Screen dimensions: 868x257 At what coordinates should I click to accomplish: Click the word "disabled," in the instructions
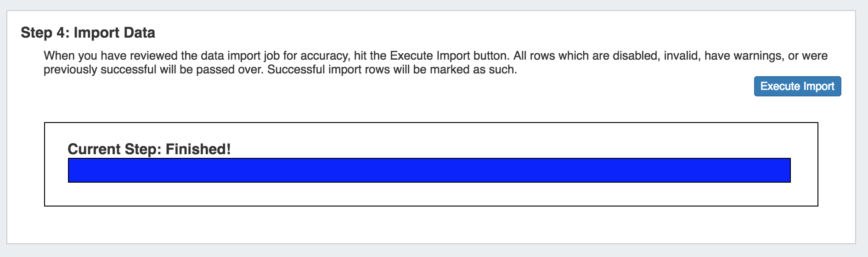pyautogui.click(x=636, y=56)
